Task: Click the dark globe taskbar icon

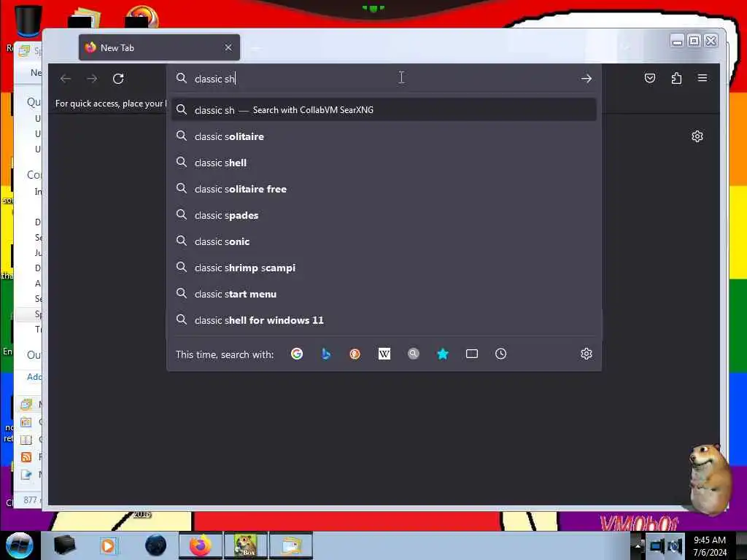Action: pos(156,545)
